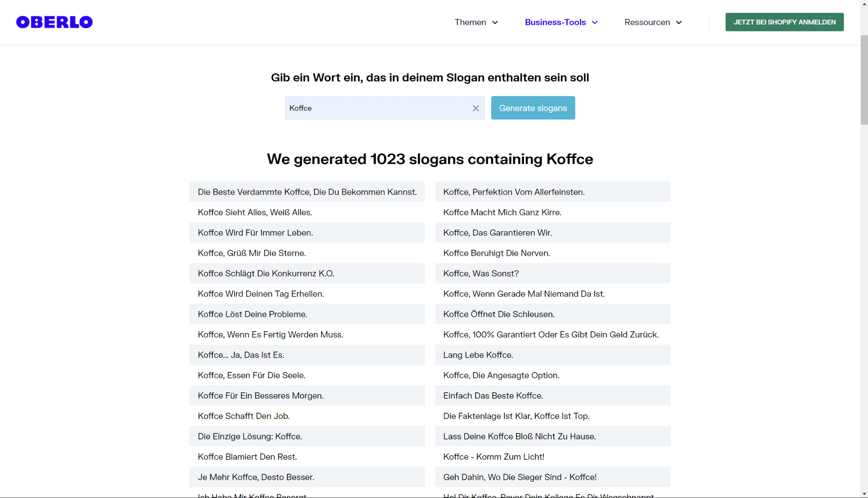Select slogan "Koffce Schlägt Die Konkurrenz K.O."
This screenshot has height=498, width=868.
tap(266, 273)
